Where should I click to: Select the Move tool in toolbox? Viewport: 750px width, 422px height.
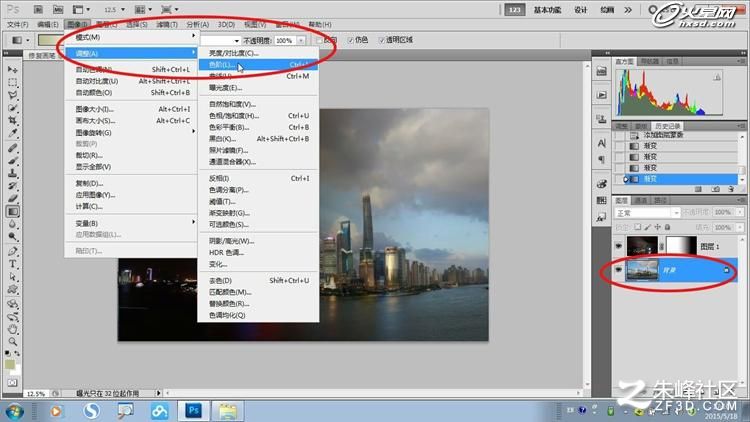coord(12,70)
